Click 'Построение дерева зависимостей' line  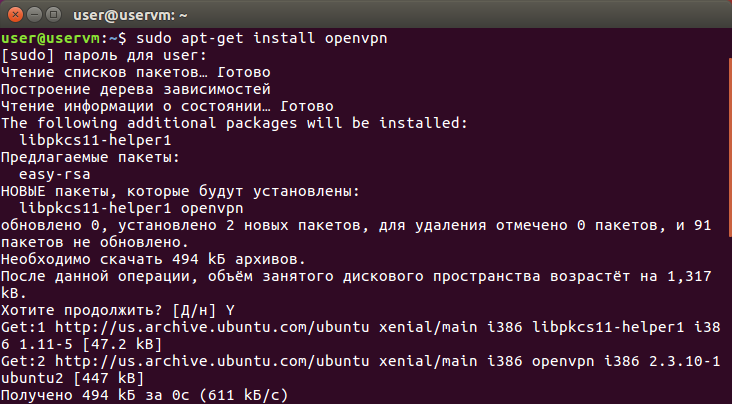click(135, 89)
